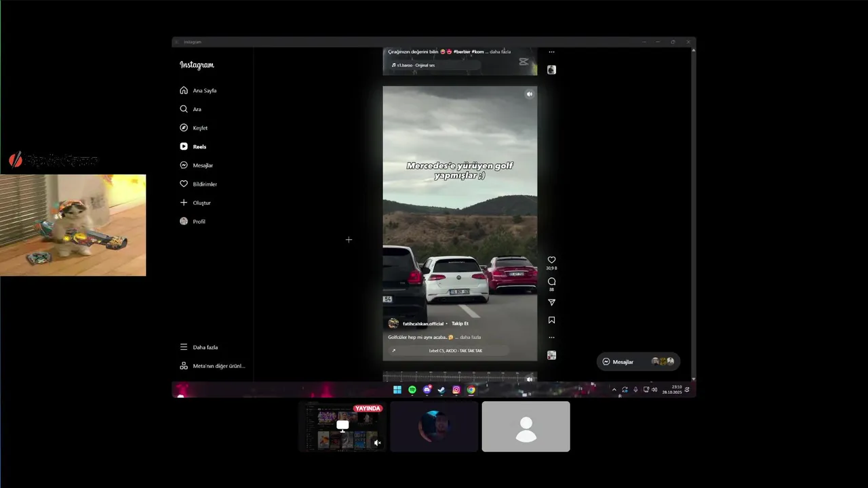
Task: Click the Instagram app taskbar icon
Action: (456, 390)
